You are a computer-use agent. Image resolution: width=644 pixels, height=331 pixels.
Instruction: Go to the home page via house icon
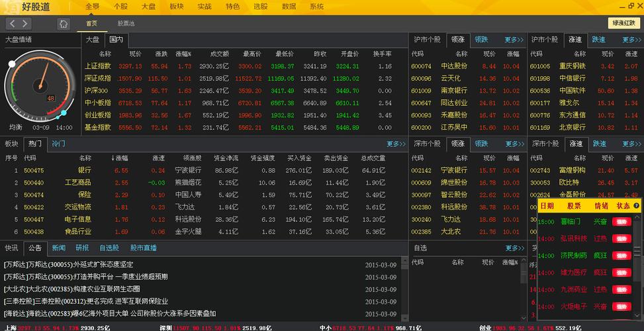[64, 24]
